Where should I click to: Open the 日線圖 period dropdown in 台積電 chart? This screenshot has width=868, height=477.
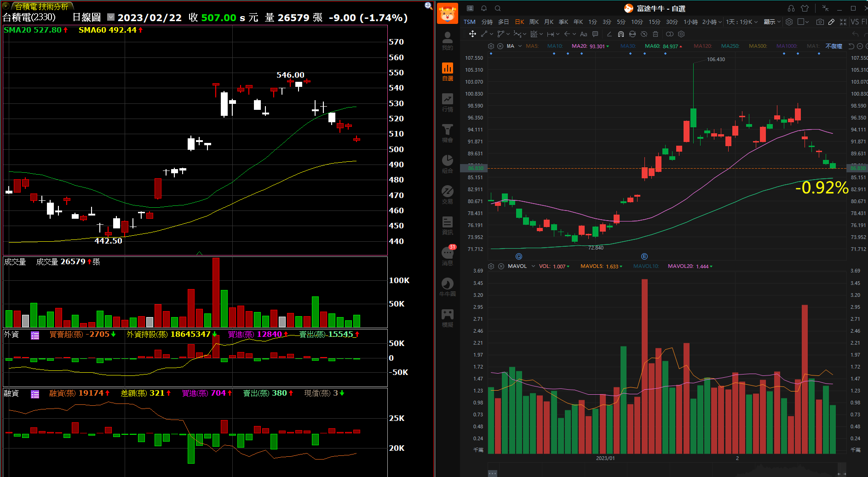[111, 17]
